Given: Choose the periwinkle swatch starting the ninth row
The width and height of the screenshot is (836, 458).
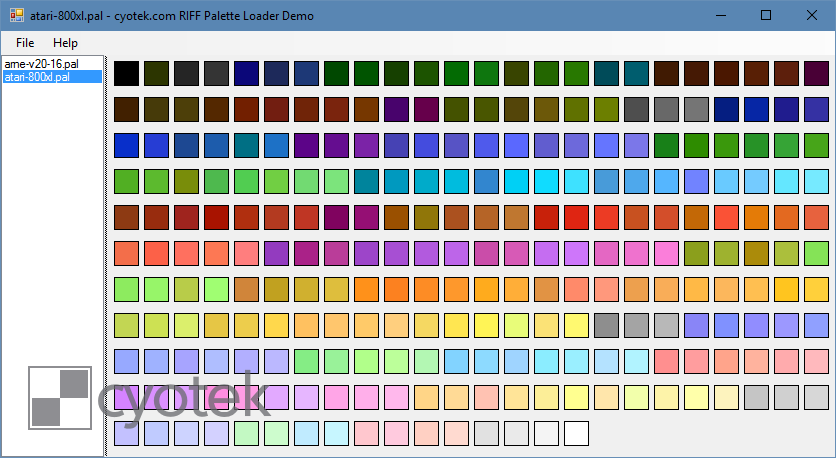Looking at the screenshot, I should click(x=126, y=361).
